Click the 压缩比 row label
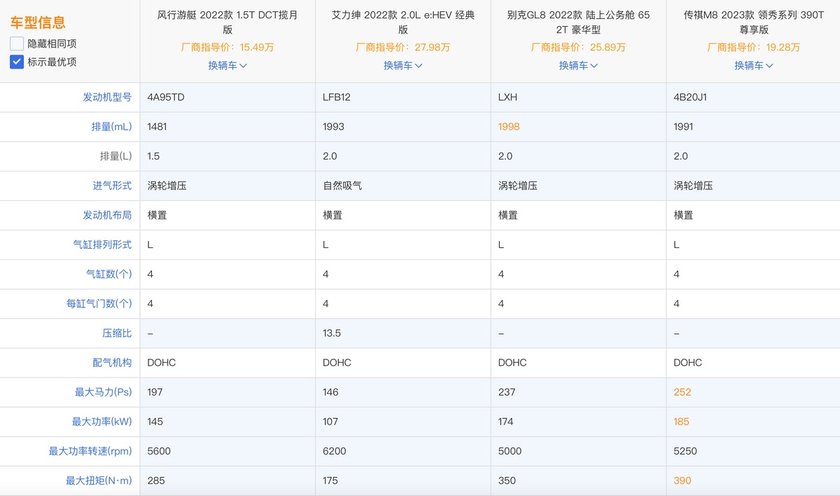The image size is (840, 496). pos(117,333)
